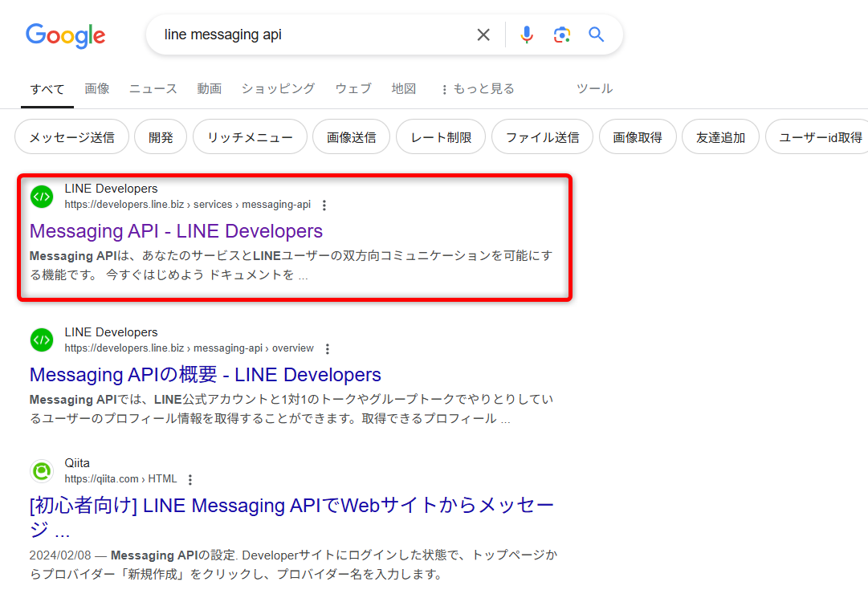This screenshot has height=602, width=868.
Task: Open options for the Messaging APIの概要 result
Action: (328, 348)
